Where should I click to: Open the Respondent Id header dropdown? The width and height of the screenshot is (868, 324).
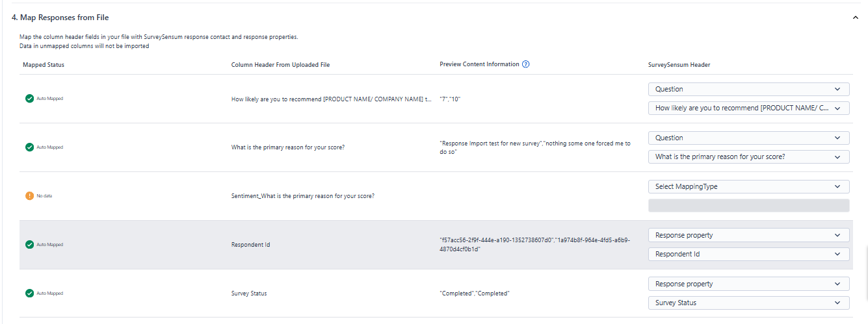tap(748, 255)
